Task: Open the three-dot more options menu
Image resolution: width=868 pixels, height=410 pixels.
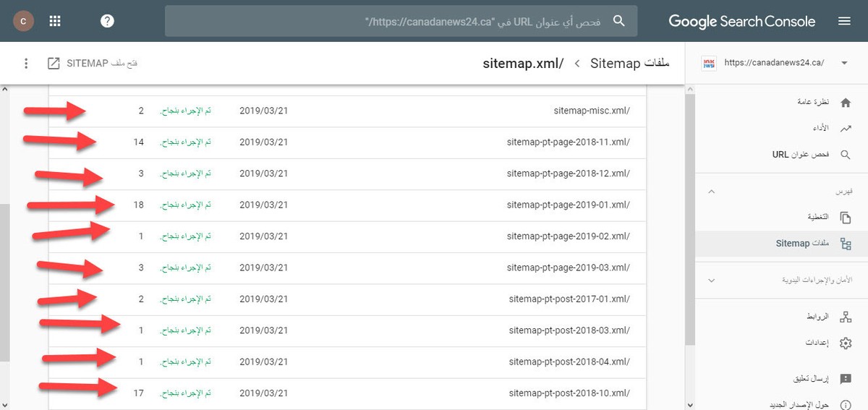Action: (26, 63)
